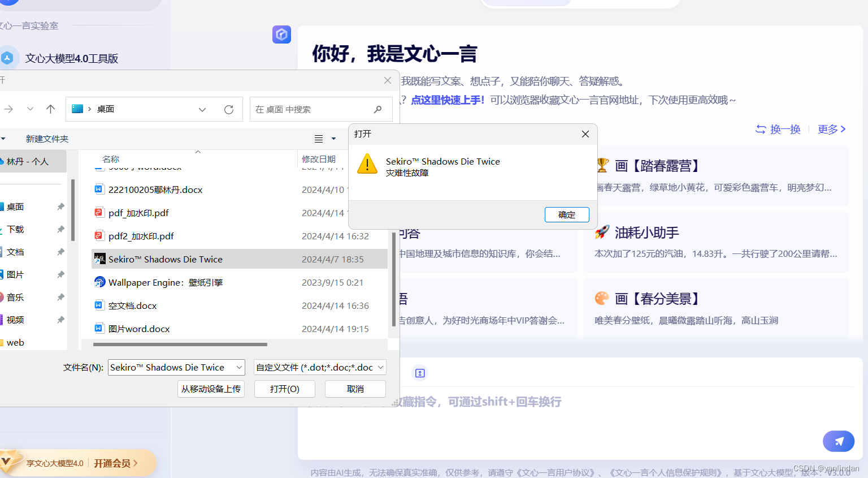868x478 pixels.
Task: Click 从移动设备上传 button
Action: pyautogui.click(x=211, y=389)
